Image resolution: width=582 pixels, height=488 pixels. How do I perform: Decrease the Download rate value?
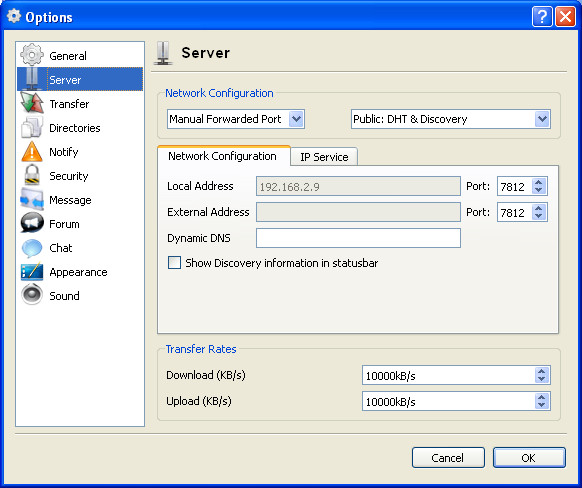542,379
